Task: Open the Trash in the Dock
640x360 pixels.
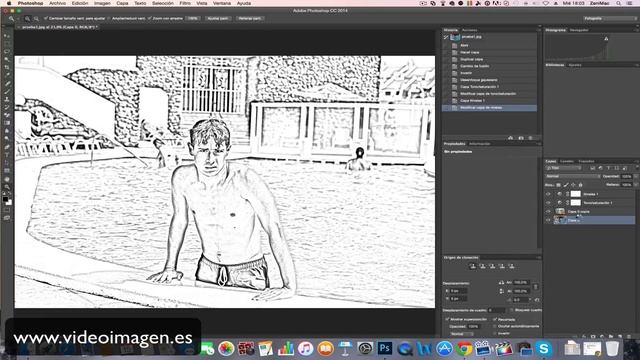Action: [611, 348]
